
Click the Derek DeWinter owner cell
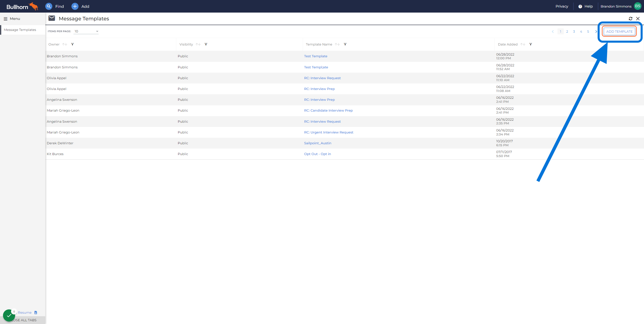pyautogui.click(x=60, y=143)
